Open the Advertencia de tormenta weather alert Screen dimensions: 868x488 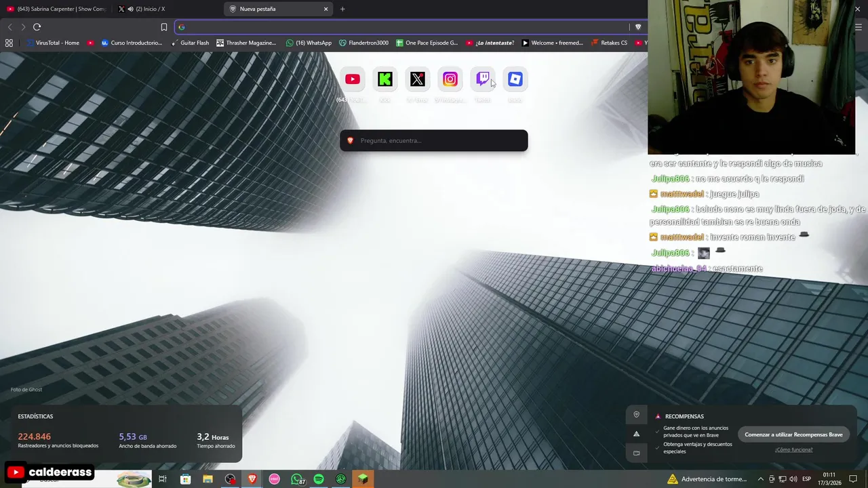(707, 479)
